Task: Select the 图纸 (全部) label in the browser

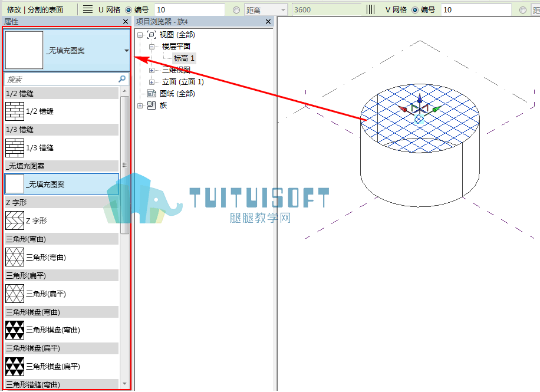Action: pos(177,93)
